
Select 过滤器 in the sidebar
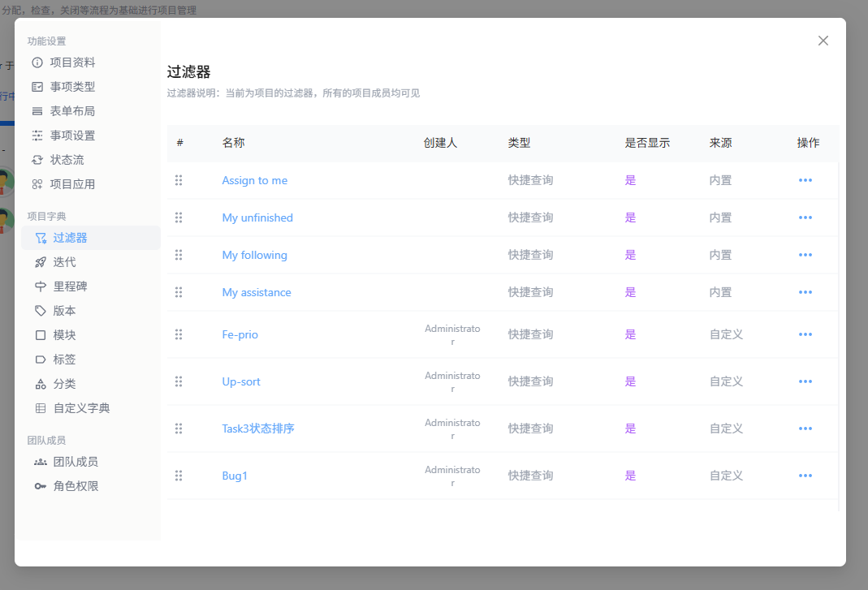pos(91,238)
